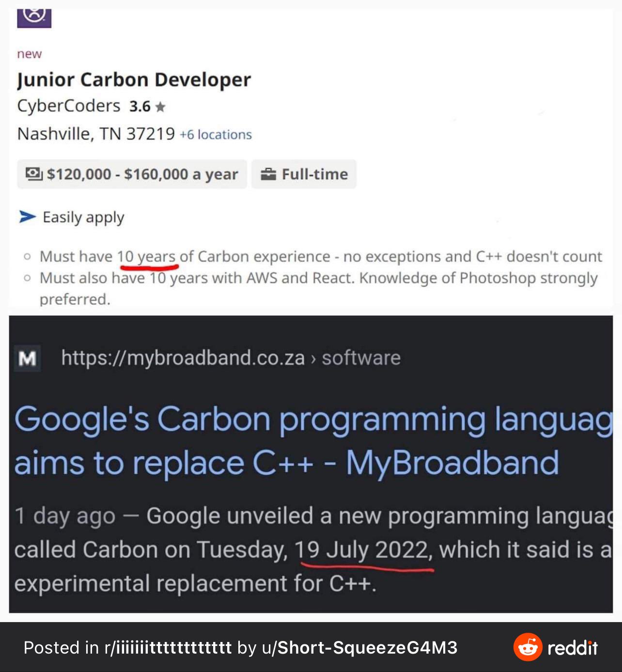The height and width of the screenshot is (672, 622).
Task: Expand the +6 locations link
Action: click(x=216, y=135)
